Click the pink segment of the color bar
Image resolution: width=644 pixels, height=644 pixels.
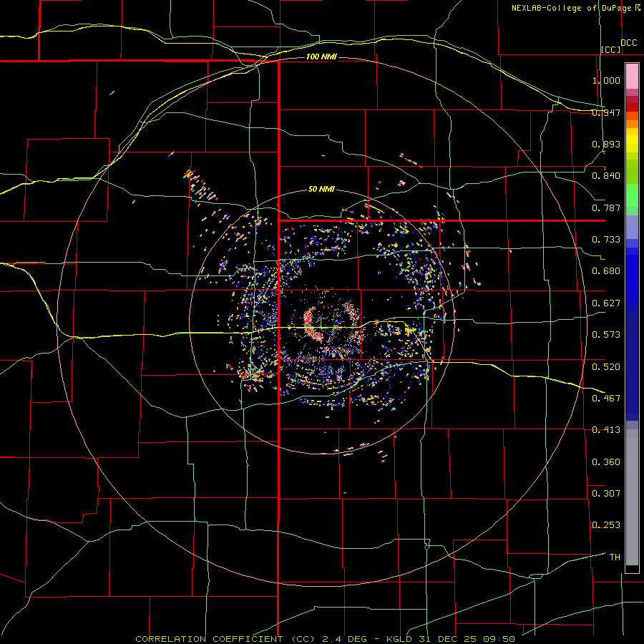coord(632,77)
